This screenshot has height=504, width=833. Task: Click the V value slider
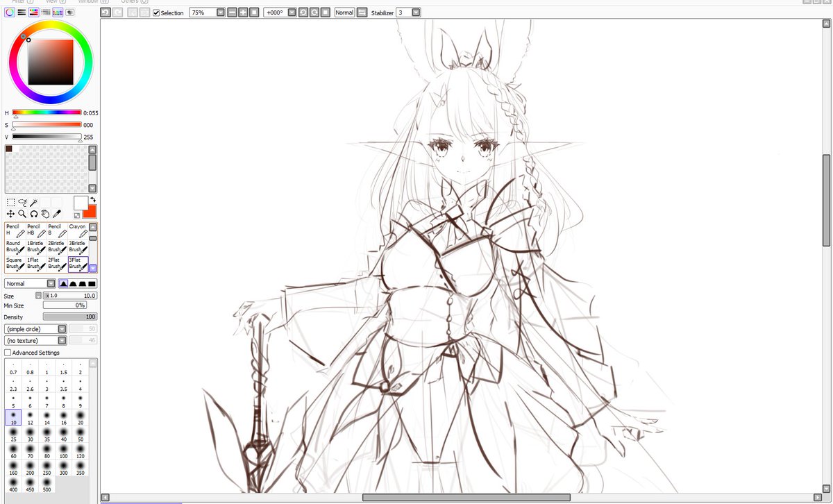[x=47, y=137]
